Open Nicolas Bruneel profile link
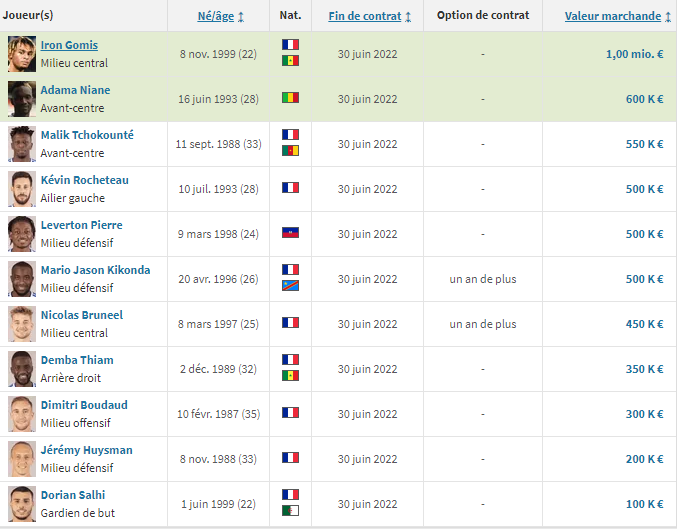 pos(81,315)
